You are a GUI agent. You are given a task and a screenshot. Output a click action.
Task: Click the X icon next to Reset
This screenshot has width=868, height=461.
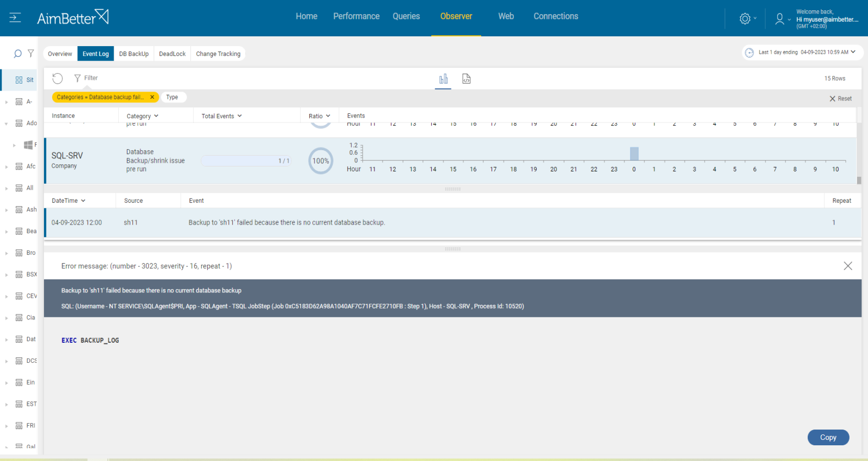click(832, 99)
